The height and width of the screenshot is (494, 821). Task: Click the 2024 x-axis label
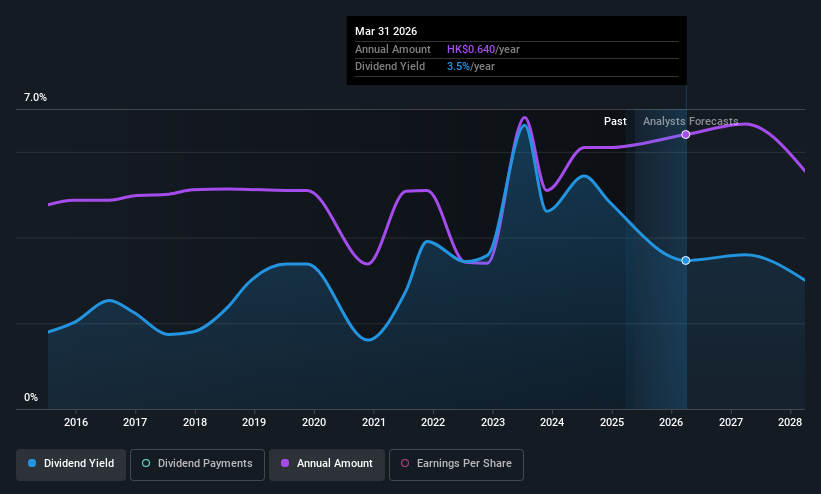click(x=552, y=422)
